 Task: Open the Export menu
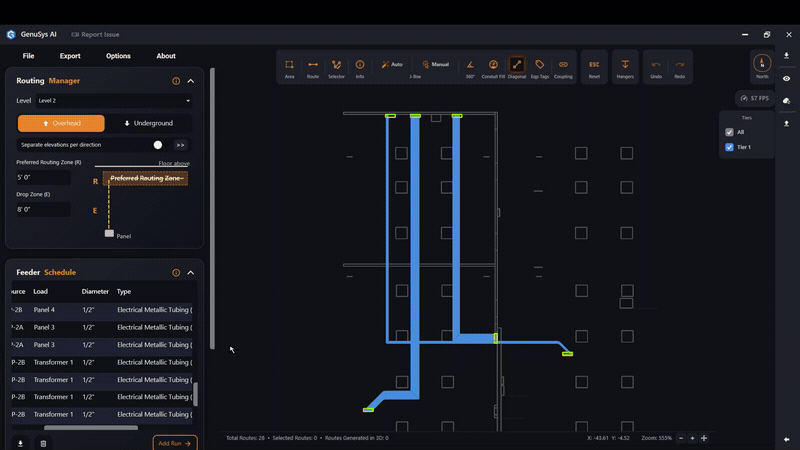click(x=70, y=56)
